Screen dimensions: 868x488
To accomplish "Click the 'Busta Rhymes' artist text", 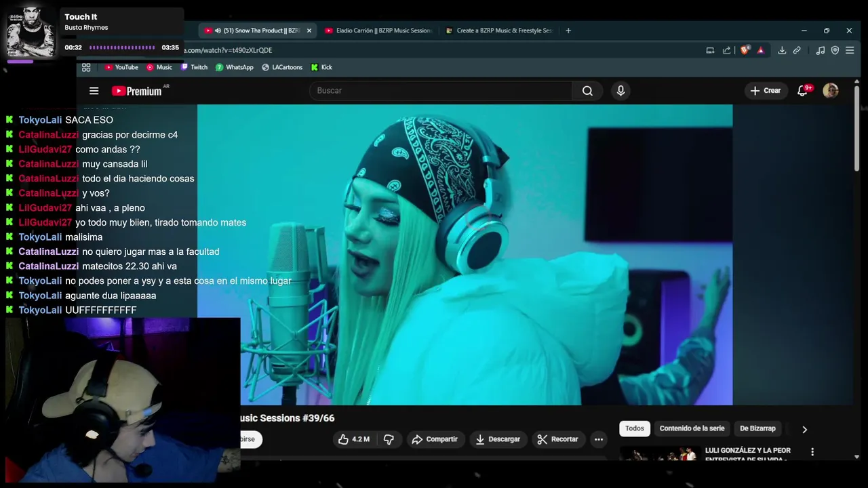I will (86, 28).
